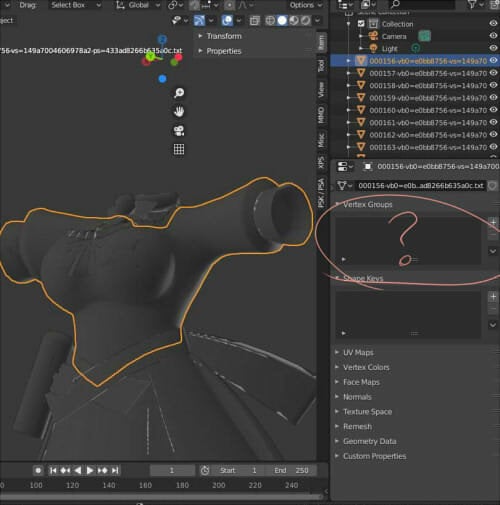
Task: Expand the Vertex Colors section
Action: click(366, 367)
